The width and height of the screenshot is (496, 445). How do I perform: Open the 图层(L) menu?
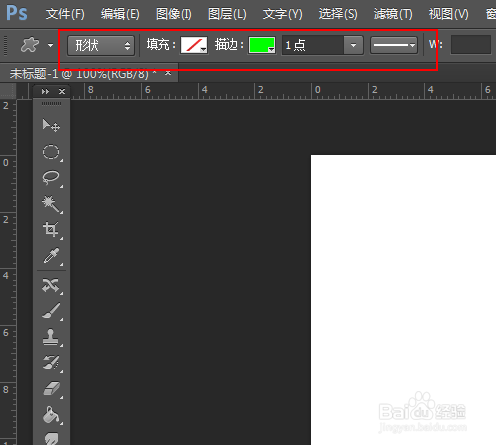point(227,14)
